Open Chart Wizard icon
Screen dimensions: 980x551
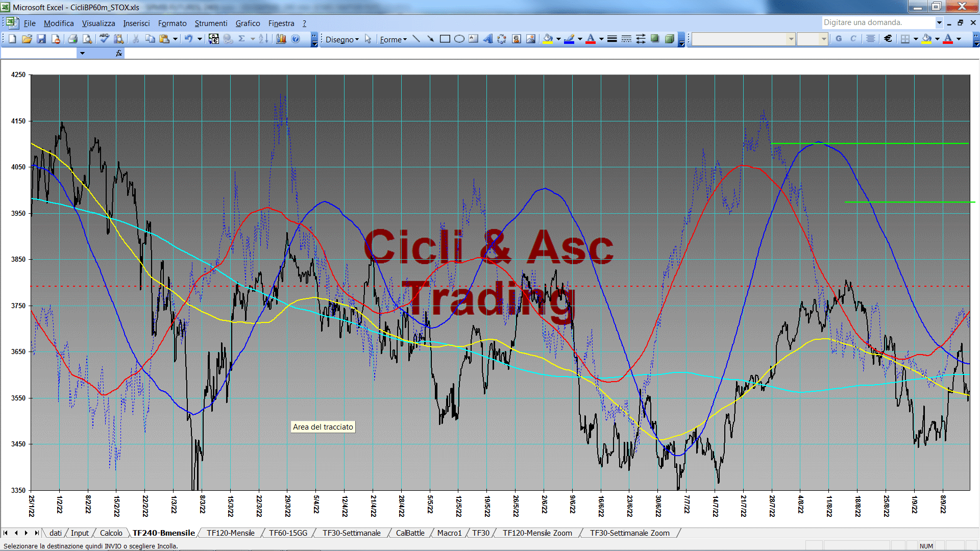pyautogui.click(x=281, y=39)
